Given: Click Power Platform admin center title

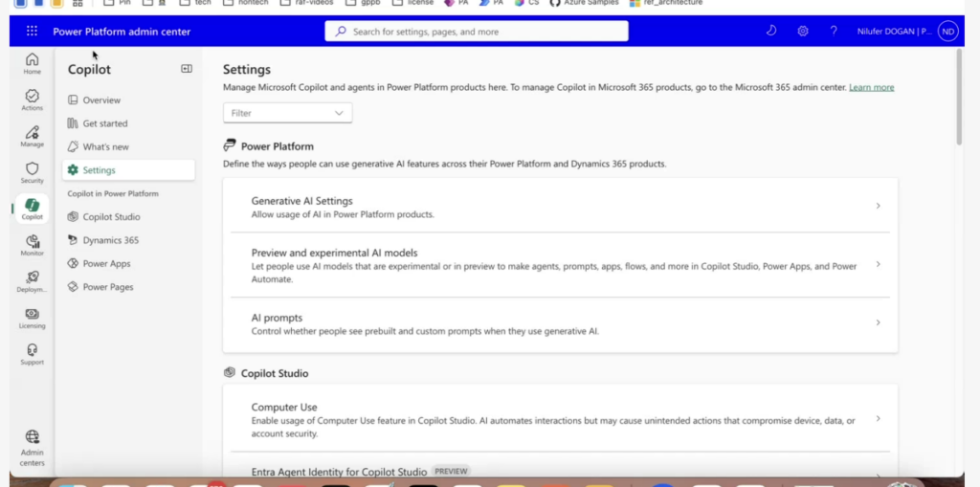Looking at the screenshot, I should [122, 32].
